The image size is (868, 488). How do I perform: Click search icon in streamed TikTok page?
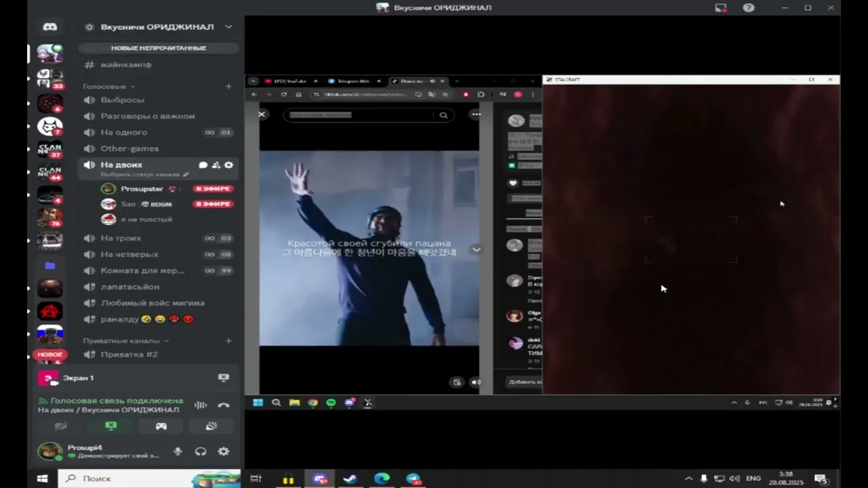(443, 115)
